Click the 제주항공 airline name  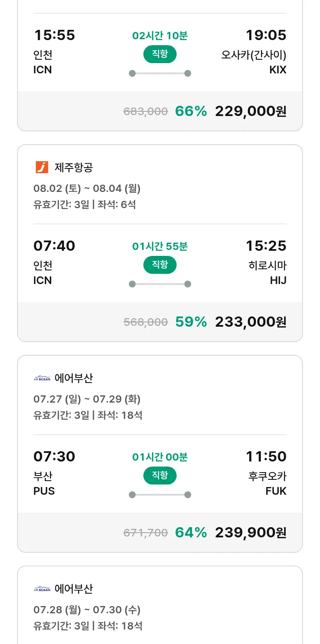tap(73, 167)
